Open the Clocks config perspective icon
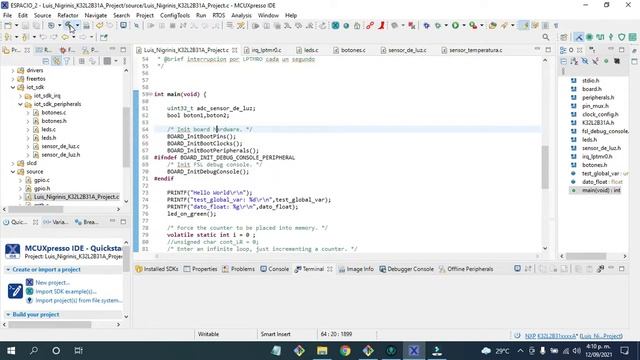 [x=600, y=37]
